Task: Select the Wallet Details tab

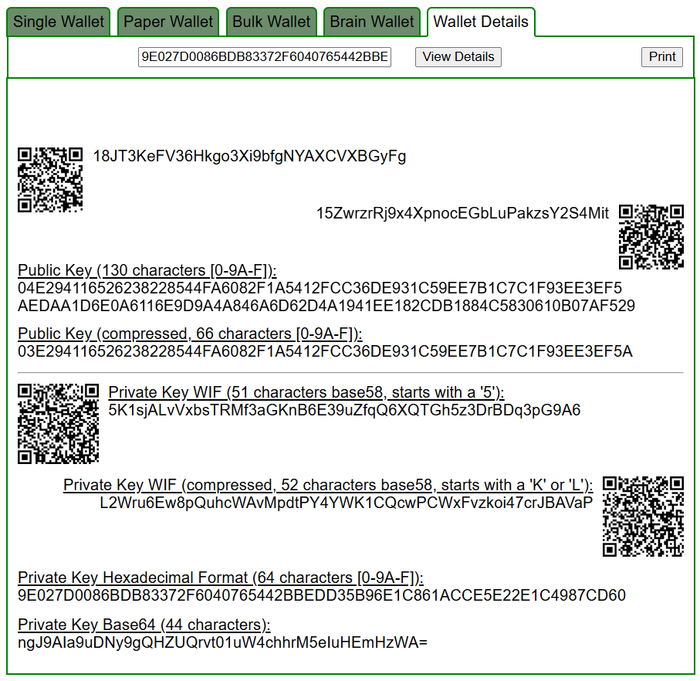Action: pyautogui.click(x=480, y=22)
